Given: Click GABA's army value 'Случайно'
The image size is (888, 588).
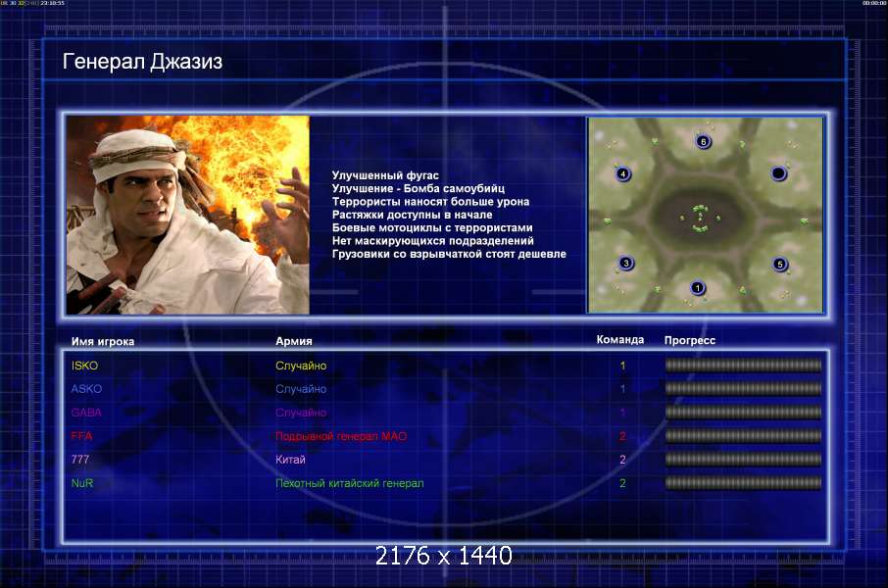Looking at the screenshot, I should (x=301, y=413).
